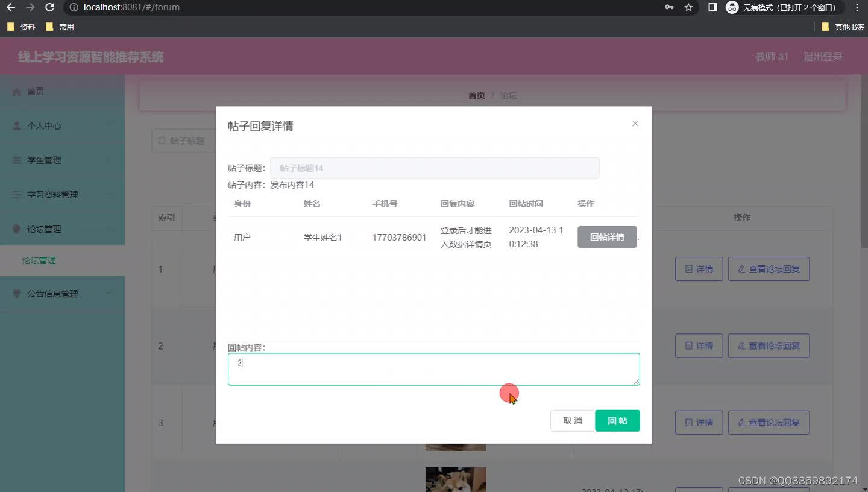The image size is (868, 492).
Task: Click 首页 in the breadcrumb
Action: (x=476, y=95)
